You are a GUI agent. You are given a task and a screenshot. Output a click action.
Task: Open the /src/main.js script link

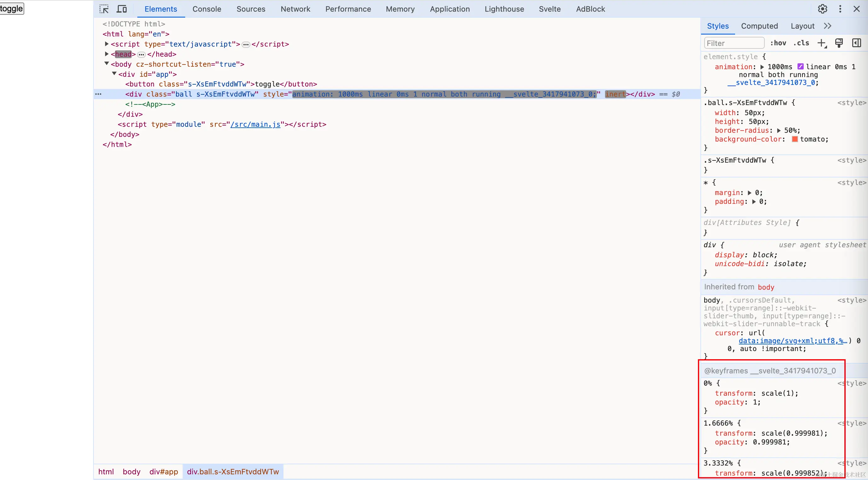click(x=255, y=124)
